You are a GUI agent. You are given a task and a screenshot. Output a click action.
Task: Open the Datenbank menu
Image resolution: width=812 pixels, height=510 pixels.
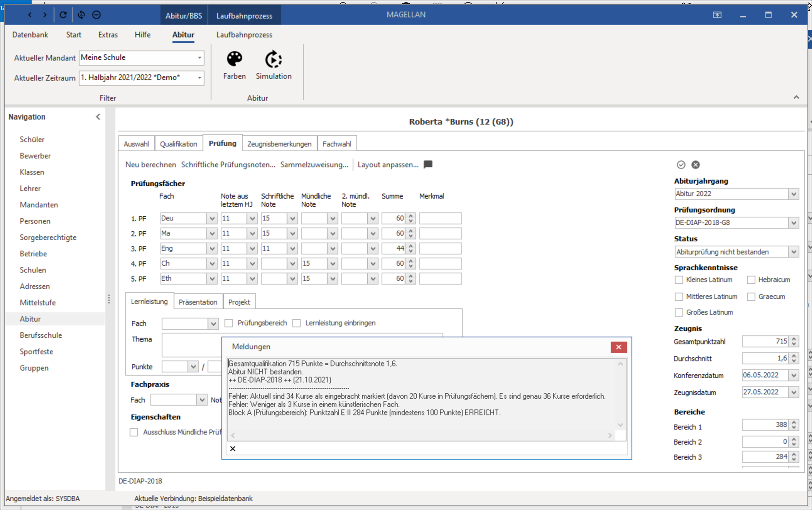30,35
